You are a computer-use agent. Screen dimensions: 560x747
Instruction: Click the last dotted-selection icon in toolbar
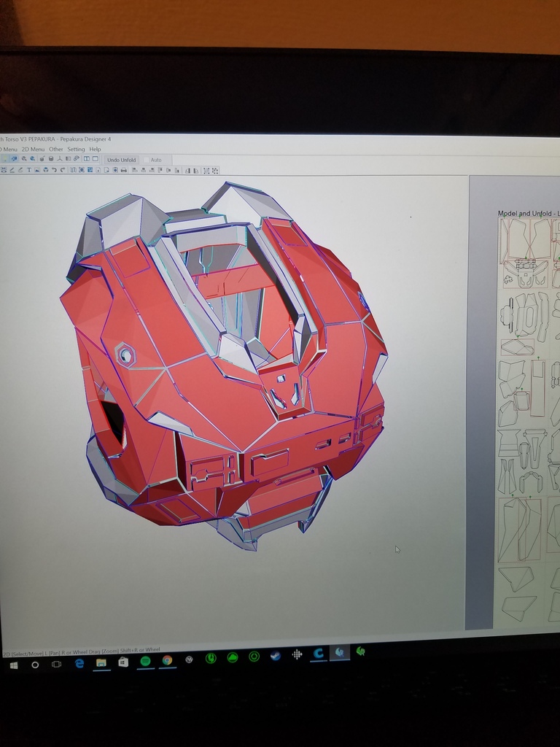[x=215, y=171]
